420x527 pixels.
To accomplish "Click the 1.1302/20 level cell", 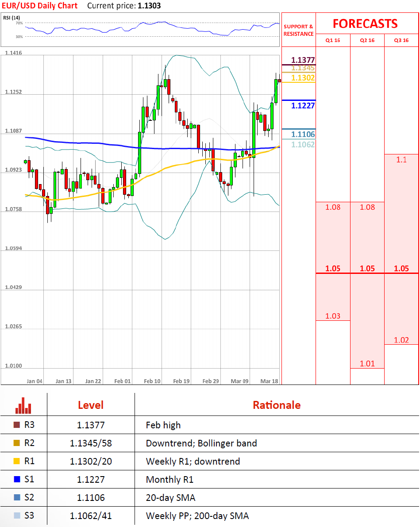I will click(x=91, y=462).
